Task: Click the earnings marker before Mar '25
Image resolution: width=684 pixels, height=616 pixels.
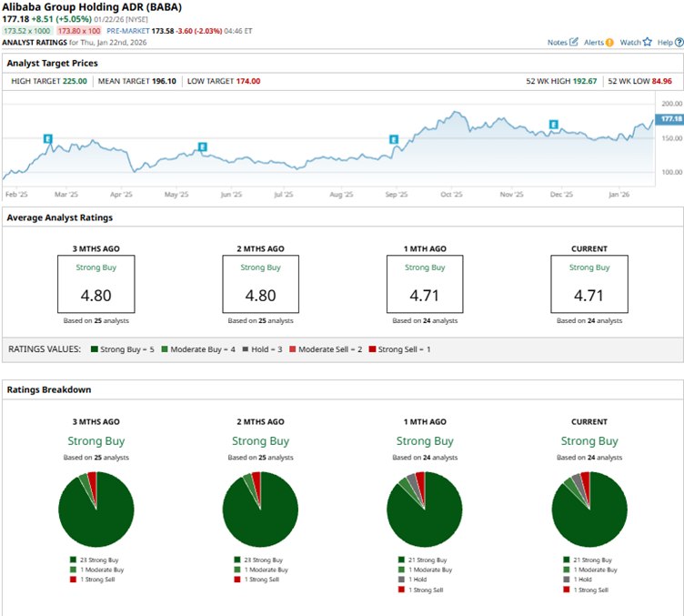Action: tap(48, 138)
